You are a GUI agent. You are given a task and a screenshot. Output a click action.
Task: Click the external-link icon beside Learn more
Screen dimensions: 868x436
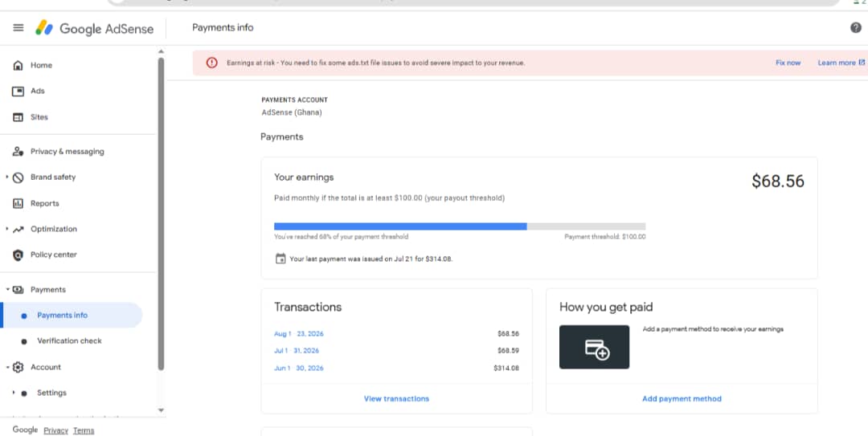pyautogui.click(x=862, y=63)
